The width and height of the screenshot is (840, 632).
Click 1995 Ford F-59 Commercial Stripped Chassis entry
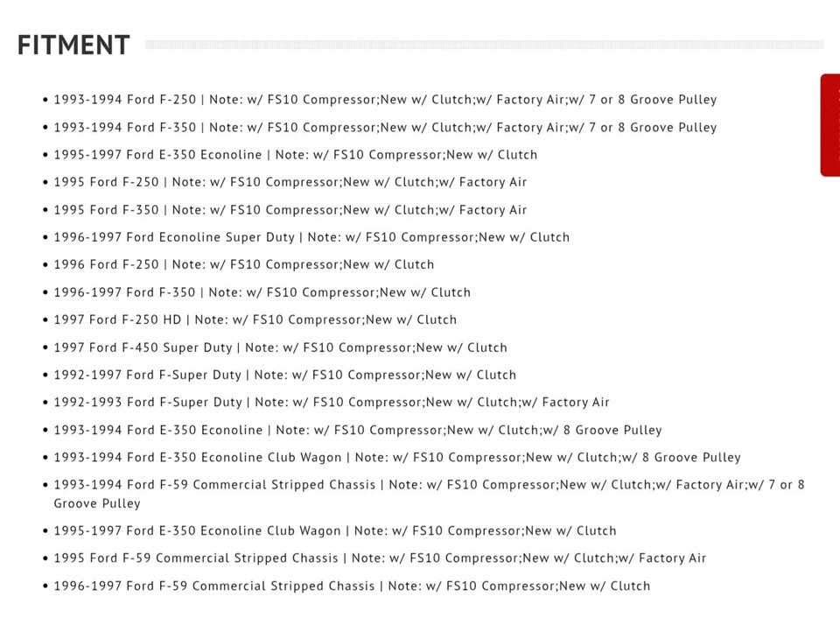click(380, 558)
